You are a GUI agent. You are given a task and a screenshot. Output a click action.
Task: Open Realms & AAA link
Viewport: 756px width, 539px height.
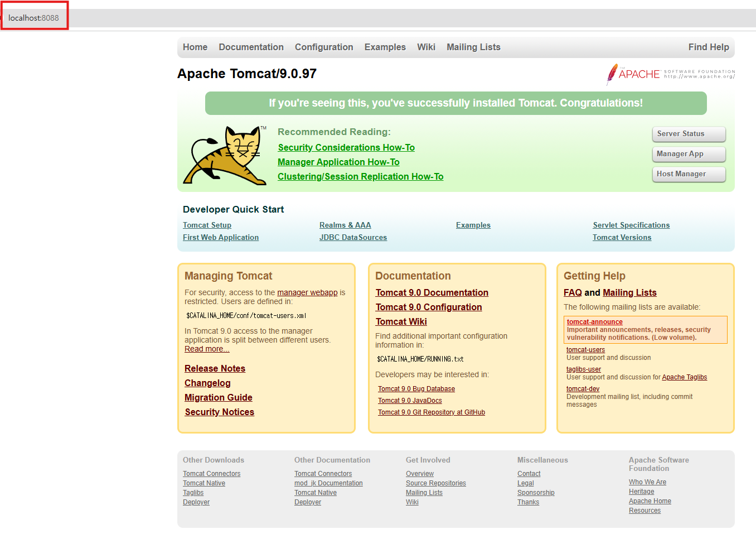point(345,225)
